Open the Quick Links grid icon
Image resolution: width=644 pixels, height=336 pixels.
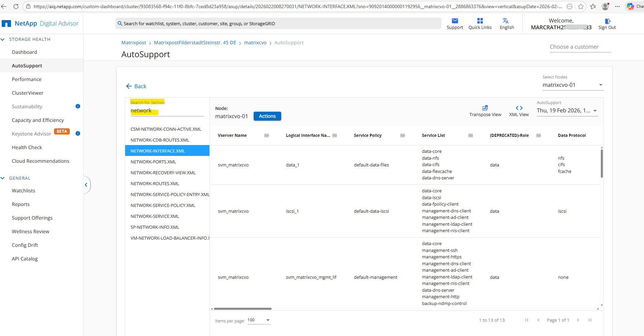pyautogui.click(x=480, y=21)
